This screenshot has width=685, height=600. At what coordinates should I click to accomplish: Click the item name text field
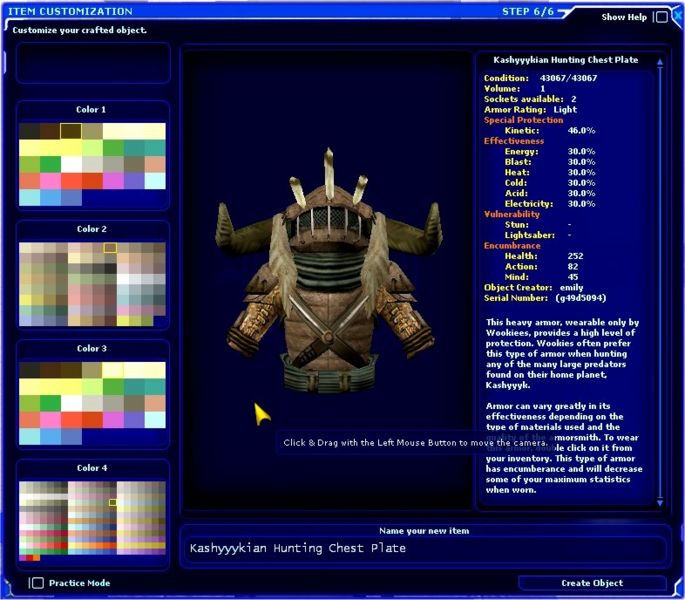click(x=425, y=548)
